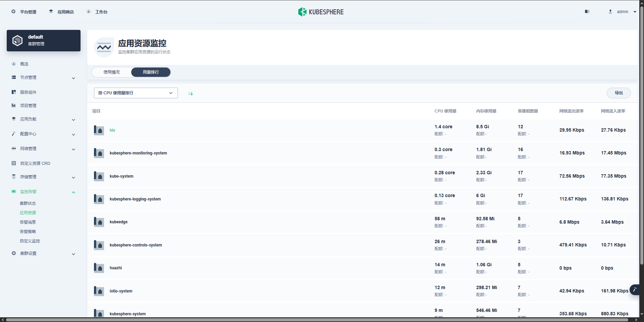
Task: Click the 网络流入速率 column header
Action: pos(613,111)
